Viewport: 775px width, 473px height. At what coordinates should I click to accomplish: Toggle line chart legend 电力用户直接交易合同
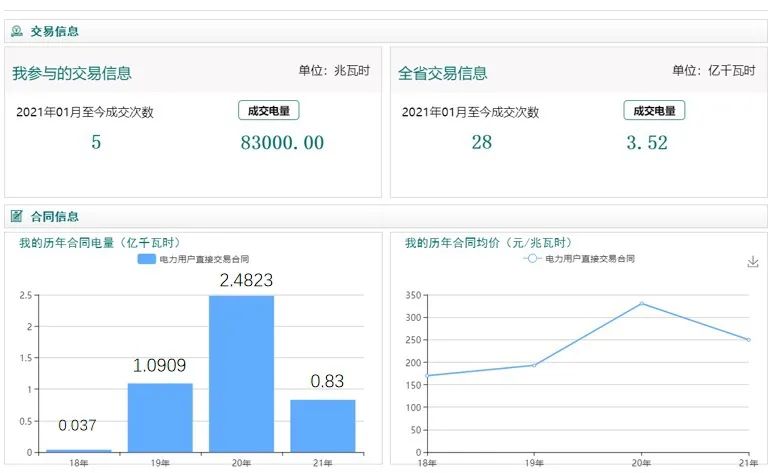coord(579,258)
